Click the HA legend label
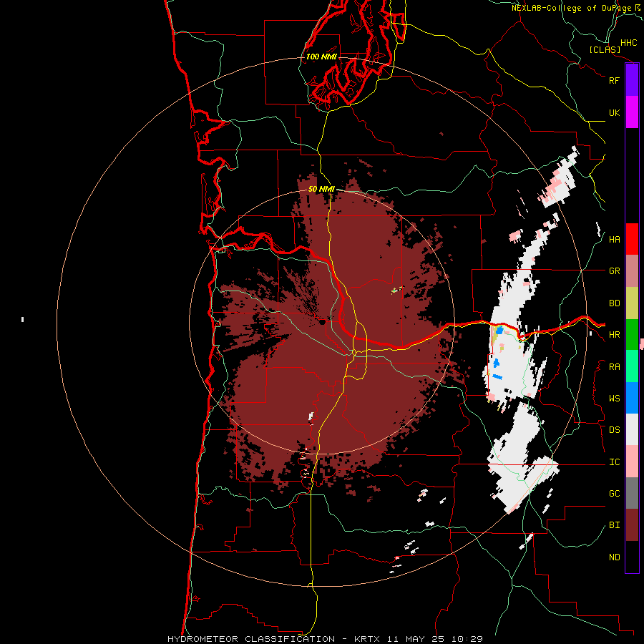 (614, 240)
